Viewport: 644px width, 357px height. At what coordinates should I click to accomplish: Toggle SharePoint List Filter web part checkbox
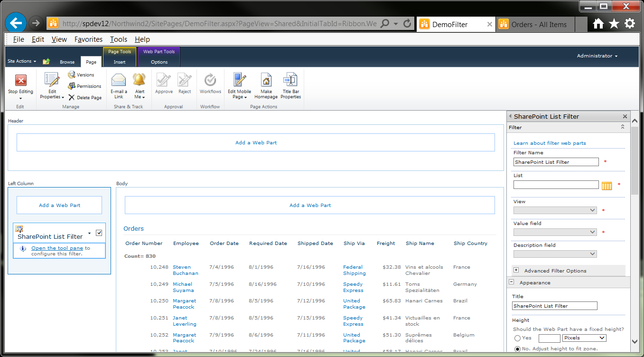(x=99, y=233)
